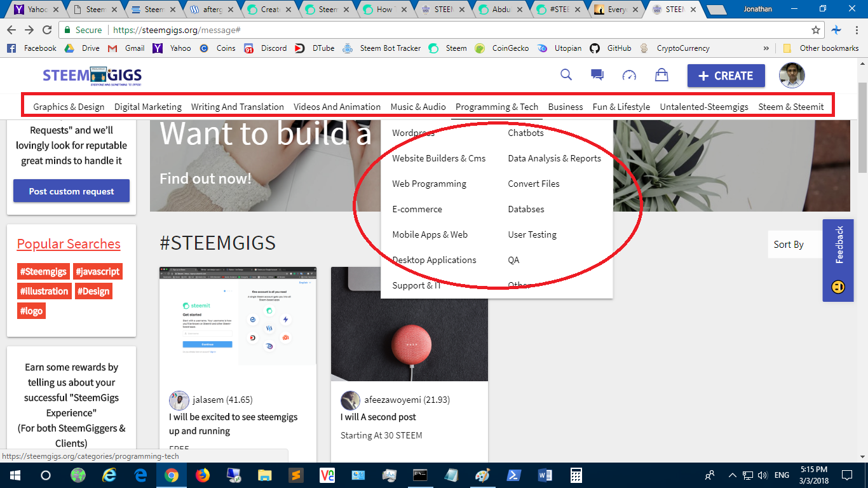Open the shopping bag icon in header

[661, 75]
